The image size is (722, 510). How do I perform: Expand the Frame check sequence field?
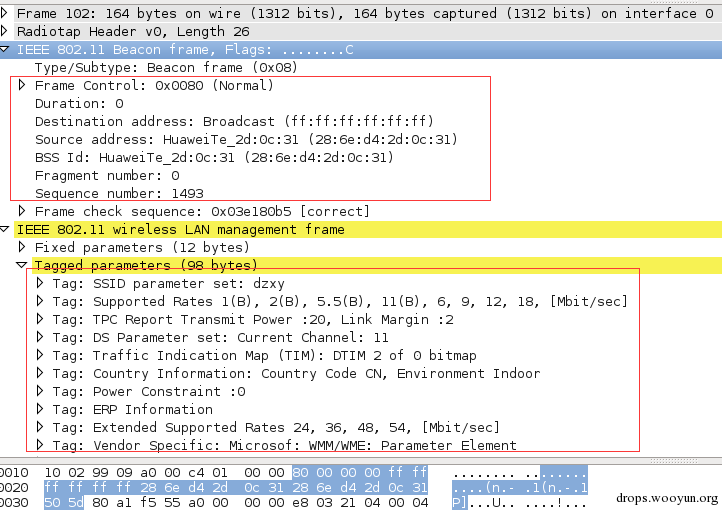(22, 211)
